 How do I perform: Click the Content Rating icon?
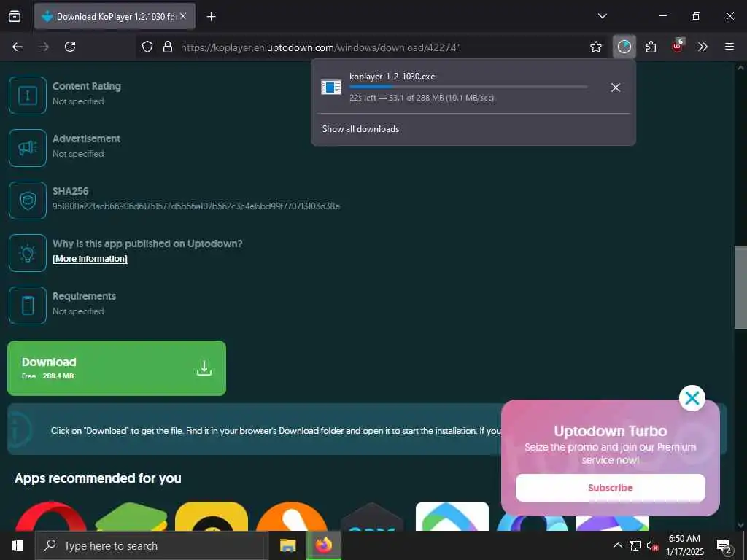coord(28,96)
